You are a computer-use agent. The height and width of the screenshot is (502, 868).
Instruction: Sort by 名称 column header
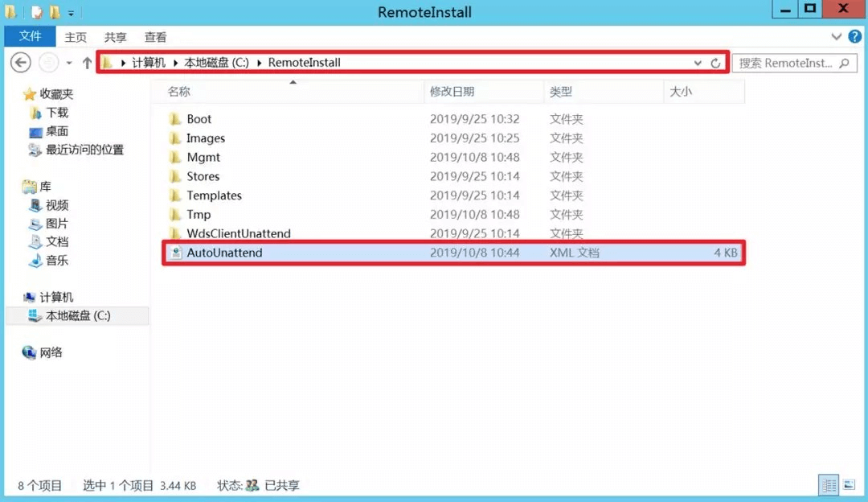coord(179,92)
